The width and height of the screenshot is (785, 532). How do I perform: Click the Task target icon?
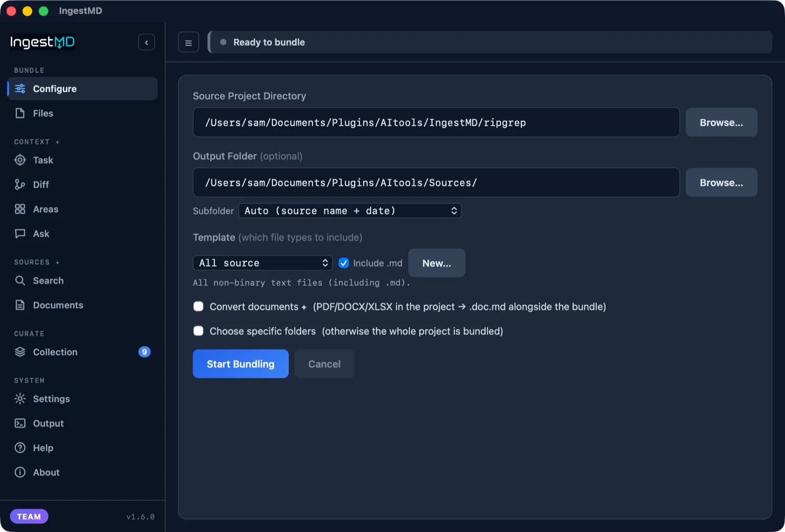20,160
